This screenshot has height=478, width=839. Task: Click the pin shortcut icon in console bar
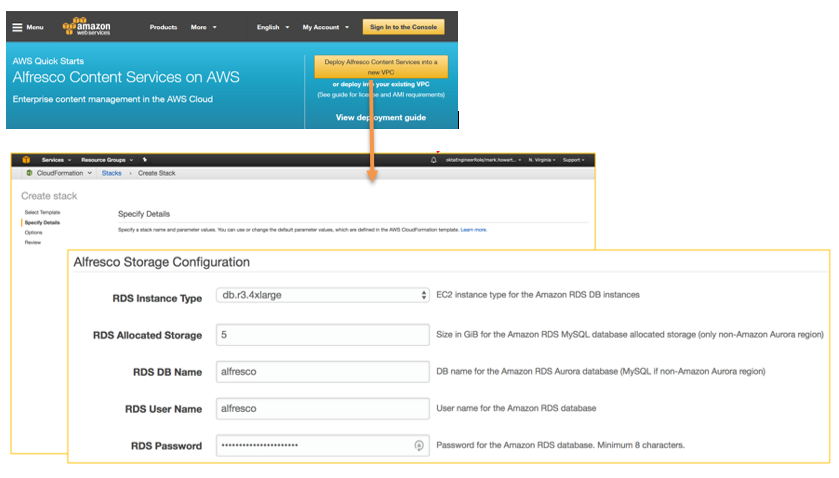point(144,160)
